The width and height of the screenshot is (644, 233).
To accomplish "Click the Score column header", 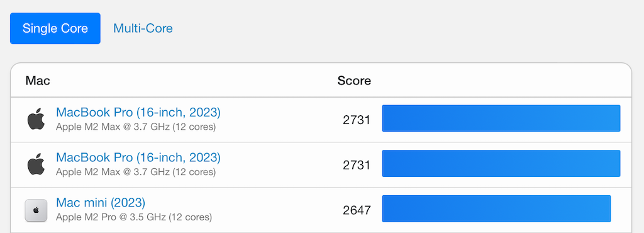I will pos(354,81).
